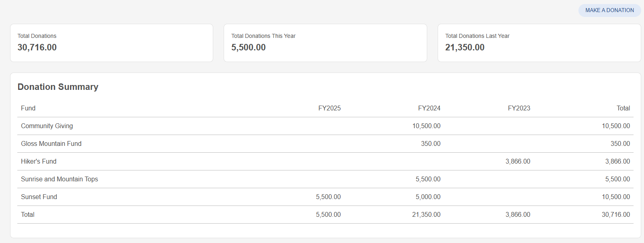Click the FY2023 total 3,866.00 in Total row

(x=518, y=215)
